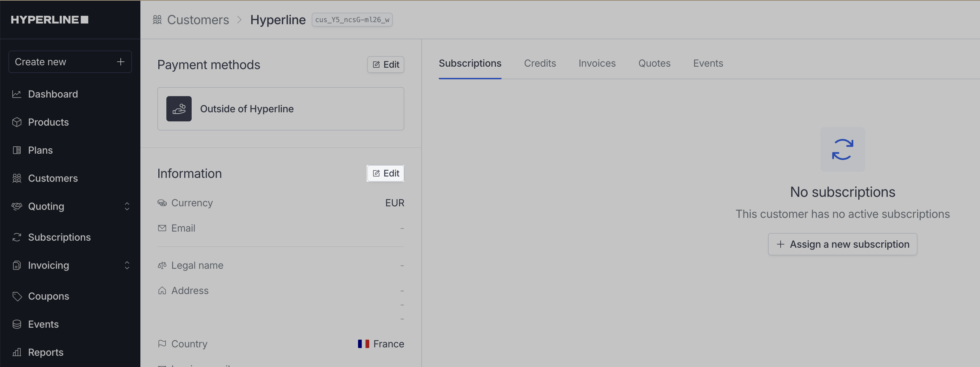980x367 pixels.
Task: Click the Legal name scales icon
Action: click(162, 265)
